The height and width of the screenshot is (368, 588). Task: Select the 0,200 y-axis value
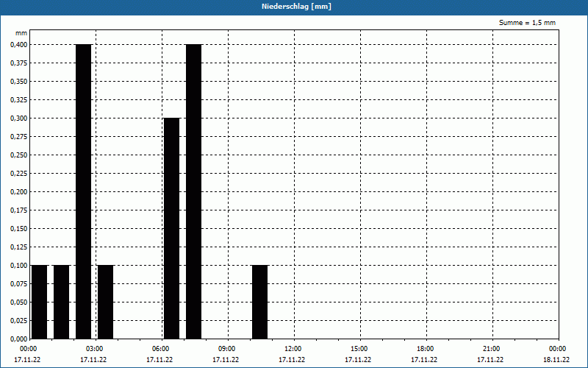[x=19, y=192]
